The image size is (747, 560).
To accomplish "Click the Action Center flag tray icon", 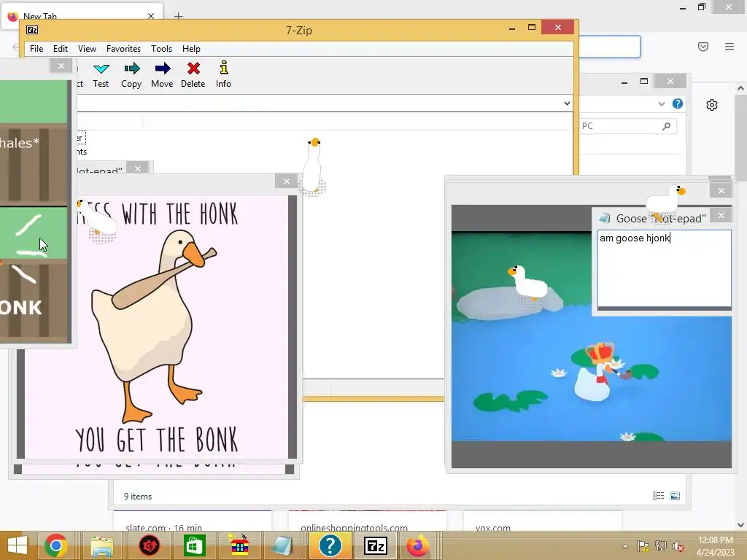I will 643,546.
